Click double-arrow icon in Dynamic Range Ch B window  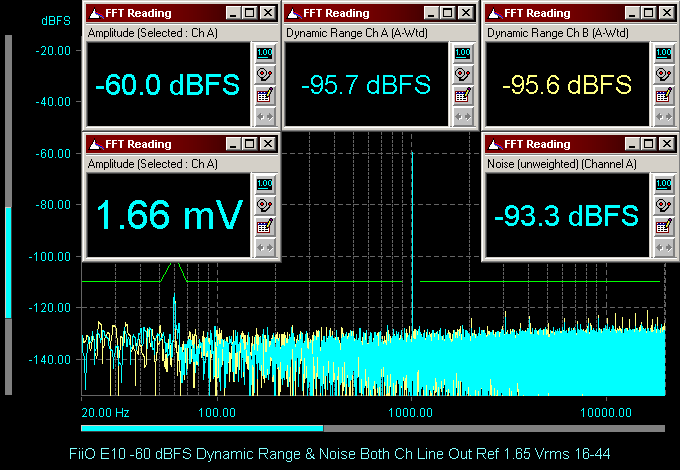coord(664,117)
